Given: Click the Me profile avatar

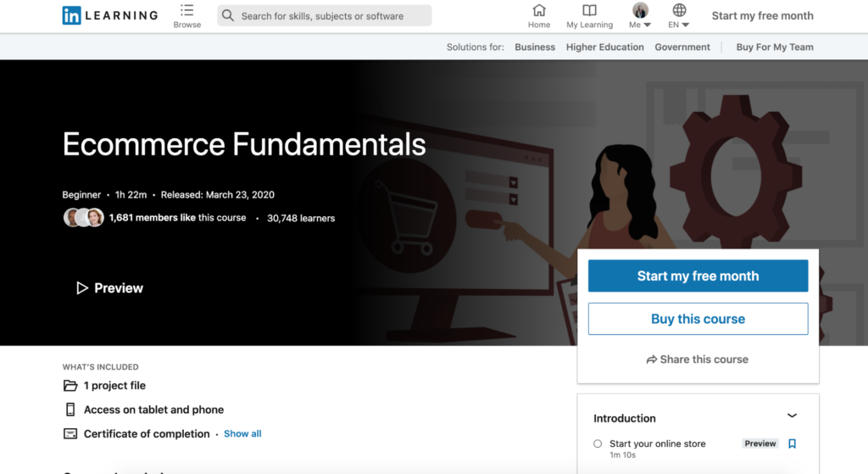Looking at the screenshot, I should coord(640,10).
